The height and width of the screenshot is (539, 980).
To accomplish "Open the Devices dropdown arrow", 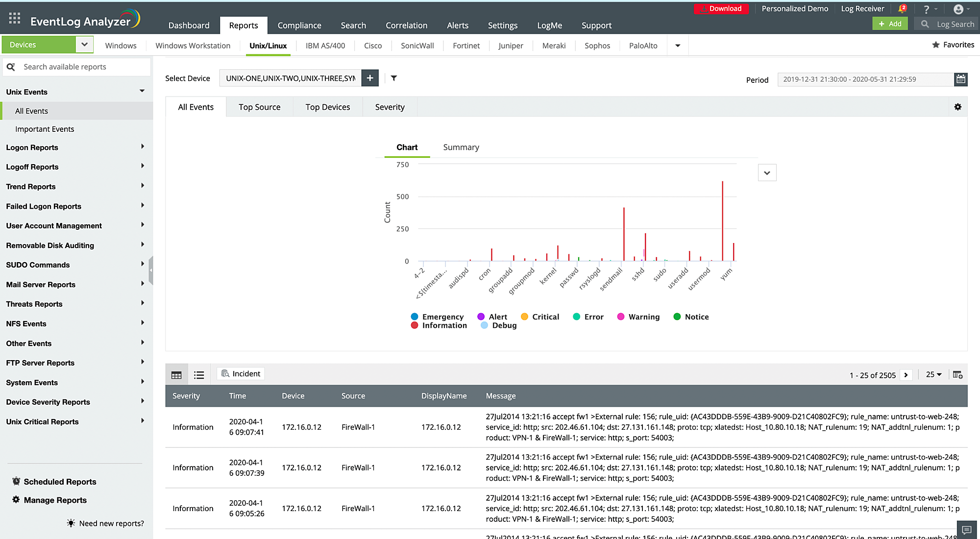I will tap(84, 45).
